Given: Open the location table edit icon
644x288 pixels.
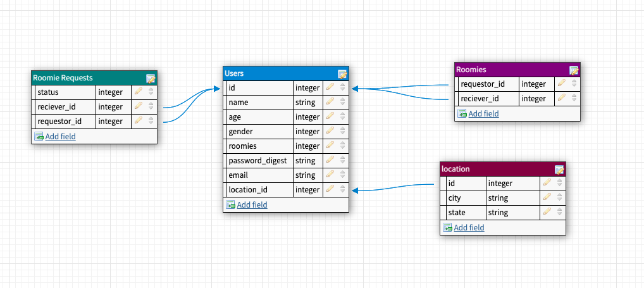Looking at the screenshot, I should tap(559, 169).
